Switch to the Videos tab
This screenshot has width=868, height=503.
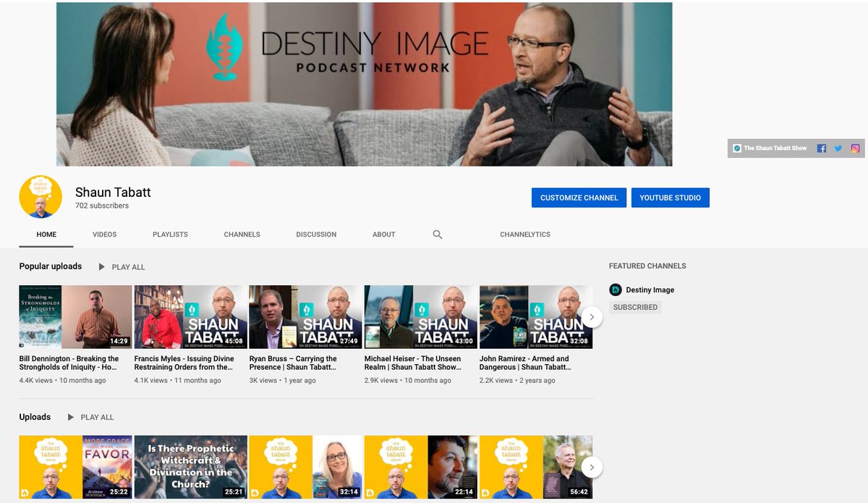click(104, 234)
